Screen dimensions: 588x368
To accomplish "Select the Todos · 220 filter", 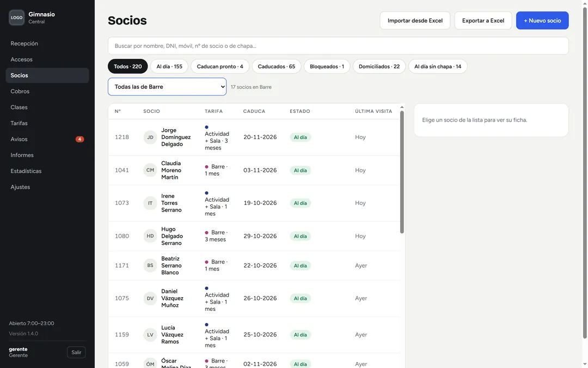I will [127, 67].
